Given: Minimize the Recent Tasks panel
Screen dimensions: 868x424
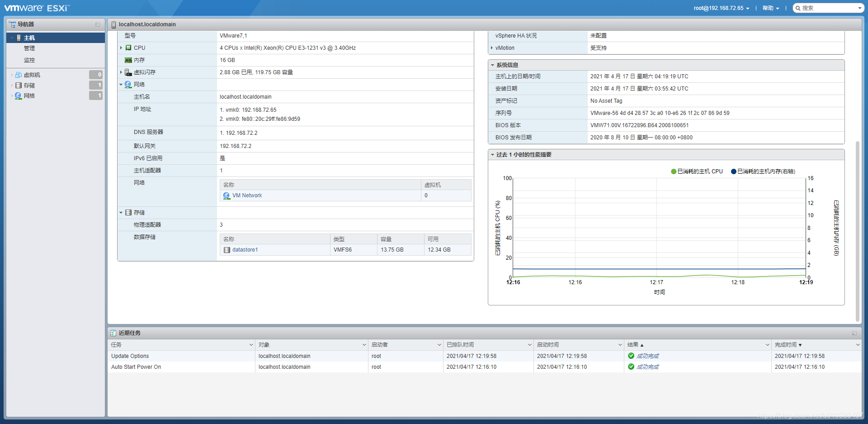Looking at the screenshot, I should click(854, 333).
